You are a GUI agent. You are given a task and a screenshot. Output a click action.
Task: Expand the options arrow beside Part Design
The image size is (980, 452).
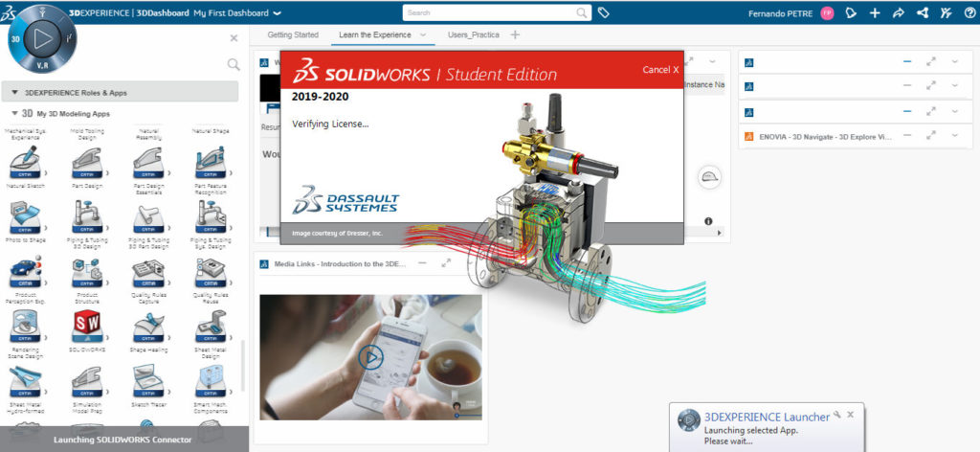coord(107,172)
